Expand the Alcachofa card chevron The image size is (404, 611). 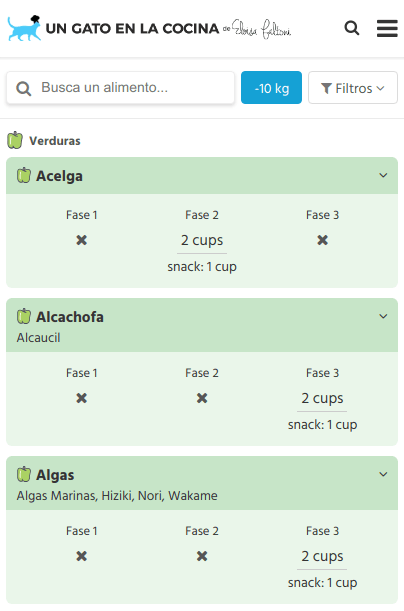[383, 316]
